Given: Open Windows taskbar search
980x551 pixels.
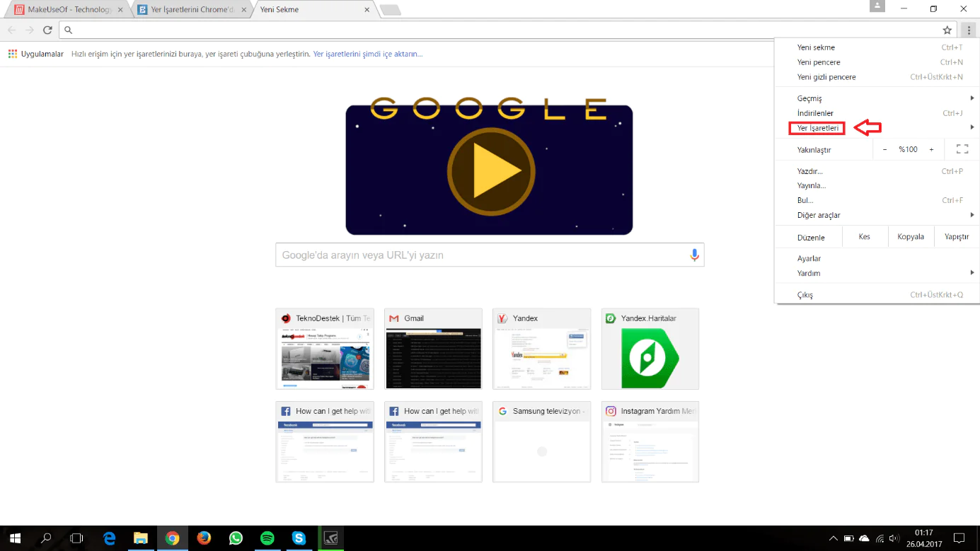Looking at the screenshot, I should (46, 538).
